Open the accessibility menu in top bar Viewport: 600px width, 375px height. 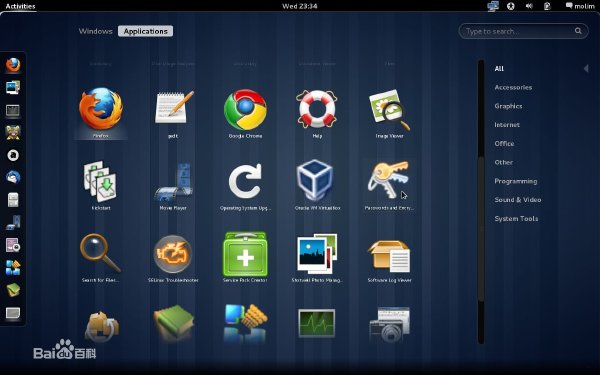coord(511,6)
